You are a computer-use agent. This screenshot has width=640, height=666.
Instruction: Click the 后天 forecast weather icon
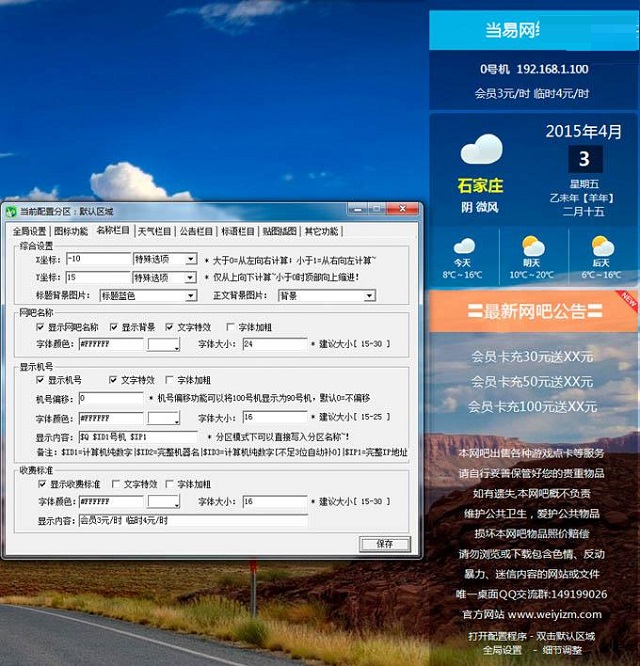pyautogui.click(x=602, y=246)
